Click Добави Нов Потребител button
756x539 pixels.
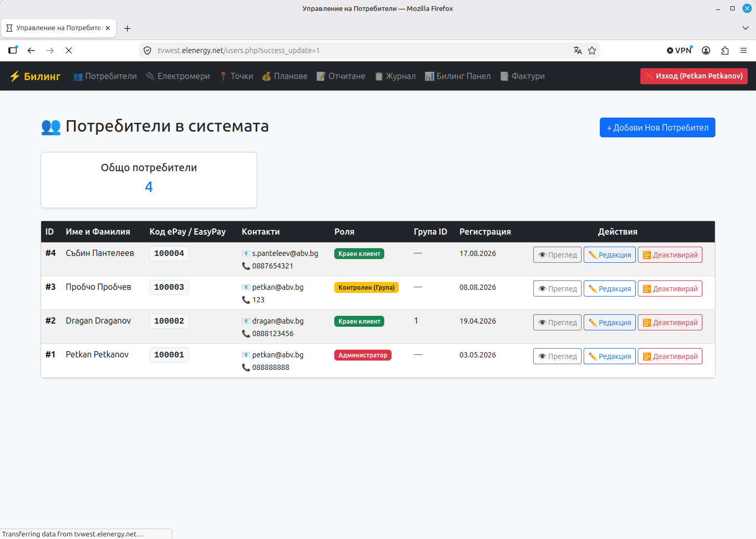tap(658, 127)
